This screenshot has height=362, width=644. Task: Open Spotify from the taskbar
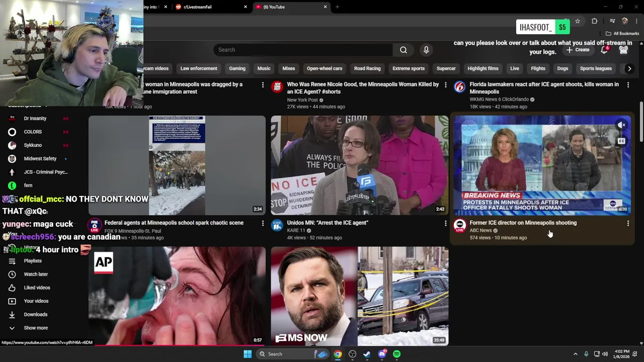click(x=397, y=354)
